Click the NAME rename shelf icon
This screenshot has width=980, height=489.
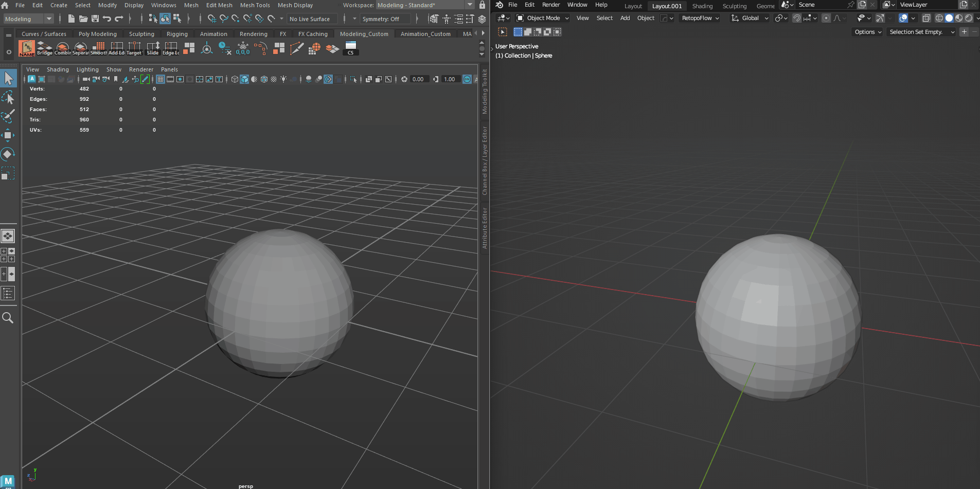click(x=27, y=48)
